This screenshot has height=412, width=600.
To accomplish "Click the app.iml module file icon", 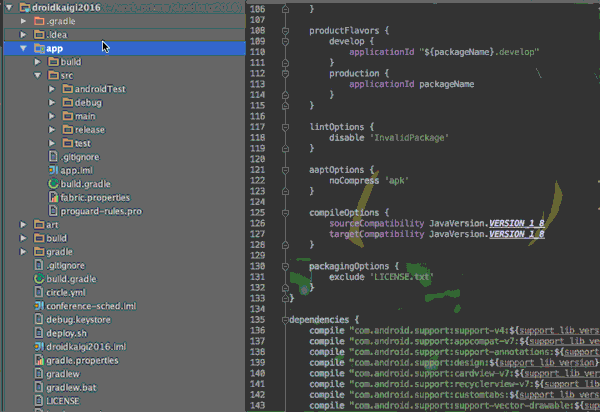I will 53,170.
